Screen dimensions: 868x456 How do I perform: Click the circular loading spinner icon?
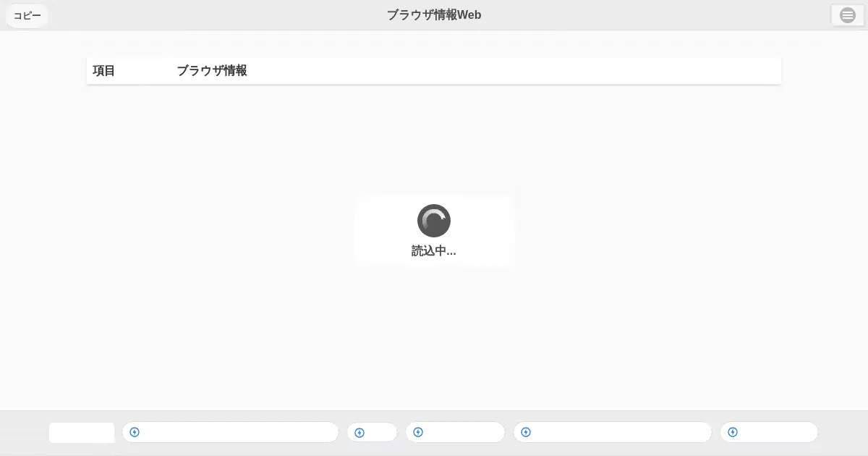click(434, 221)
